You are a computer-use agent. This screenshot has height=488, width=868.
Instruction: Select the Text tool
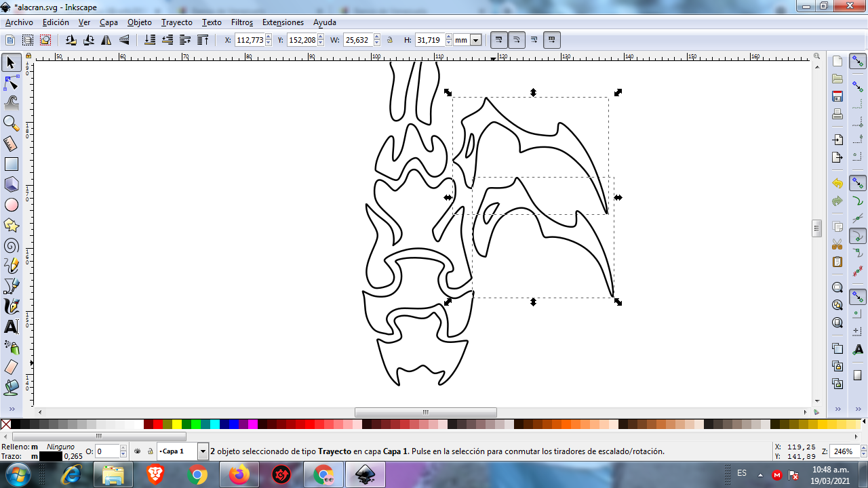point(11,327)
